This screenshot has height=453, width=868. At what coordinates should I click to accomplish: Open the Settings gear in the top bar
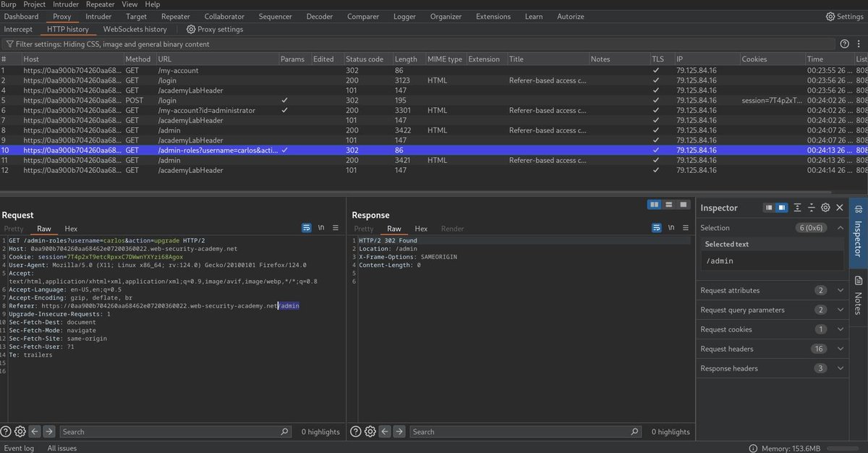tap(844, 16)
